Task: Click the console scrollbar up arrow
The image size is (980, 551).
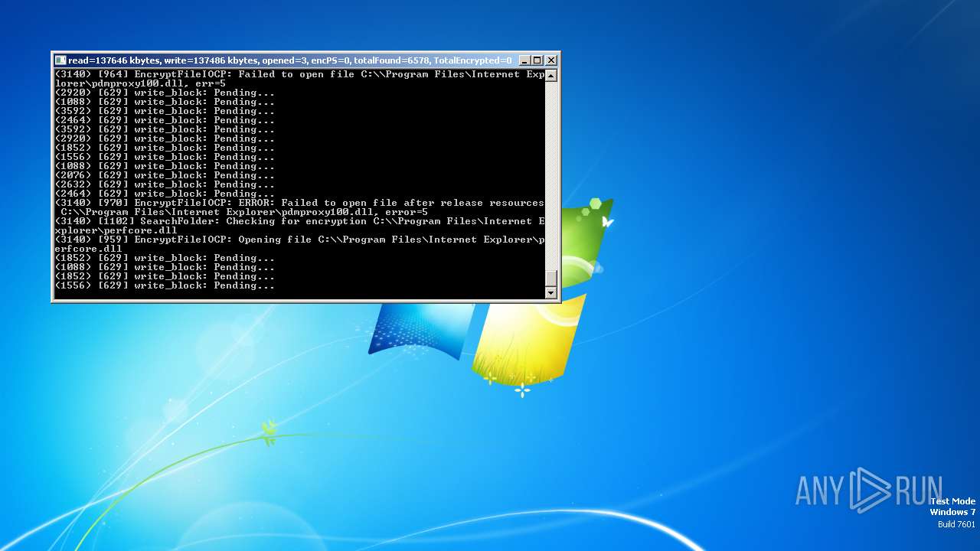Action: (x=550, y=75)
